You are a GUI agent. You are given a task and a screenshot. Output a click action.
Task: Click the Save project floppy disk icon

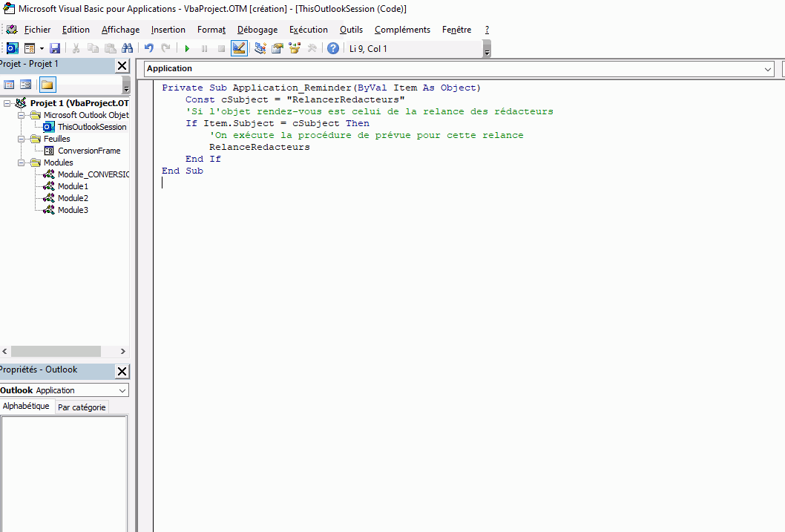coord(55,48)
